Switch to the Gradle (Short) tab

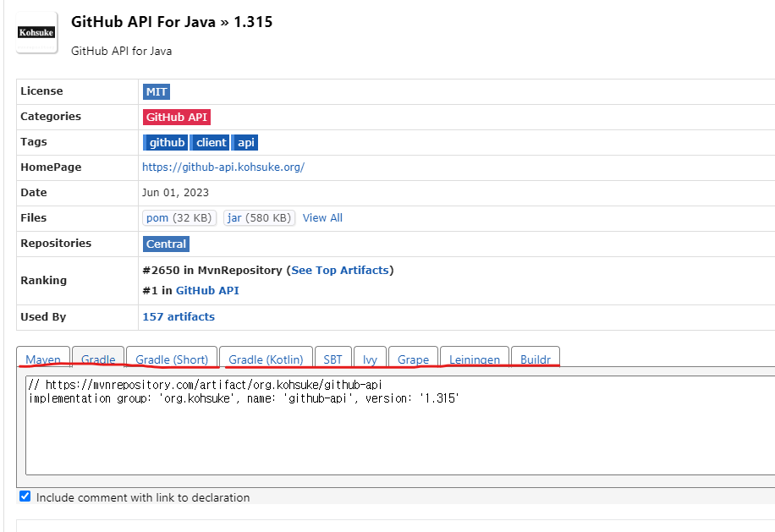(x=172, y=357)
